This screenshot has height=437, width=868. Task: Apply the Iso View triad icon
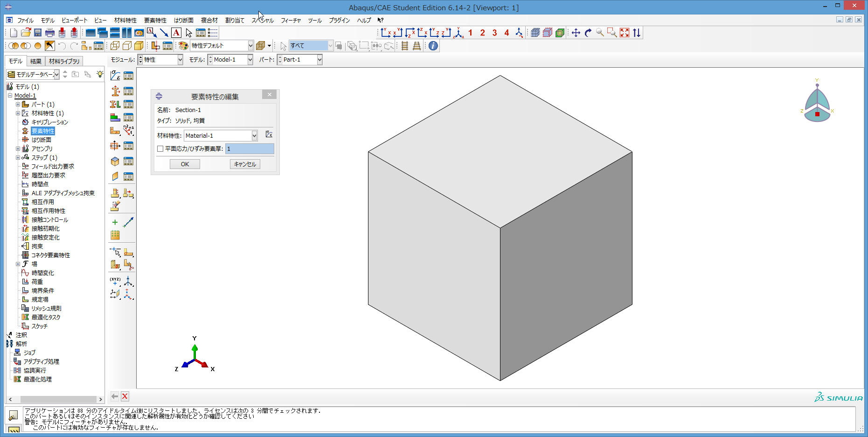click(458, 33)
